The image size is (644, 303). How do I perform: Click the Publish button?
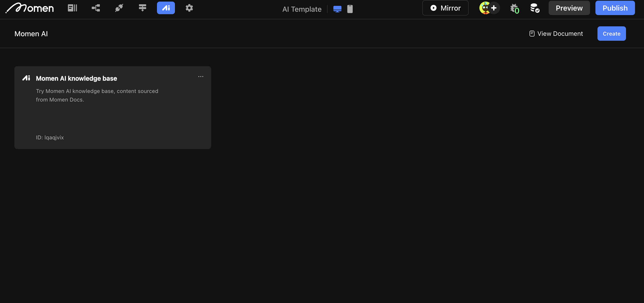(x=615, y=8)
